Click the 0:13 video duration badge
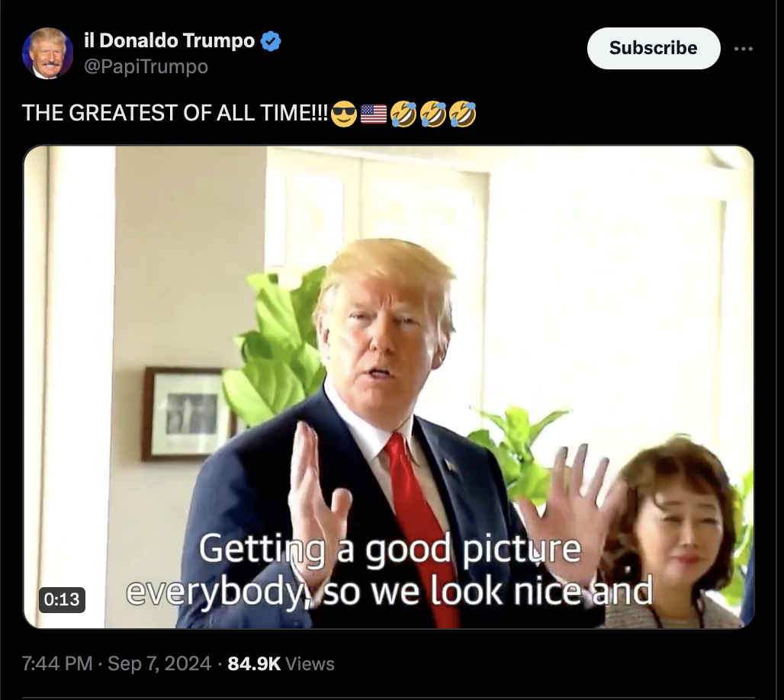The image size is (784, 700). coord(62,599)
